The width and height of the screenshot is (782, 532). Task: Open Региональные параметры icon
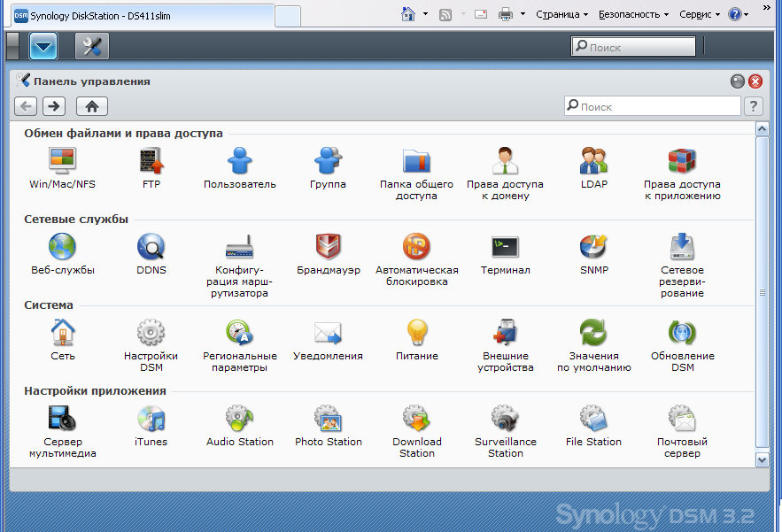(x=240, y=332)
